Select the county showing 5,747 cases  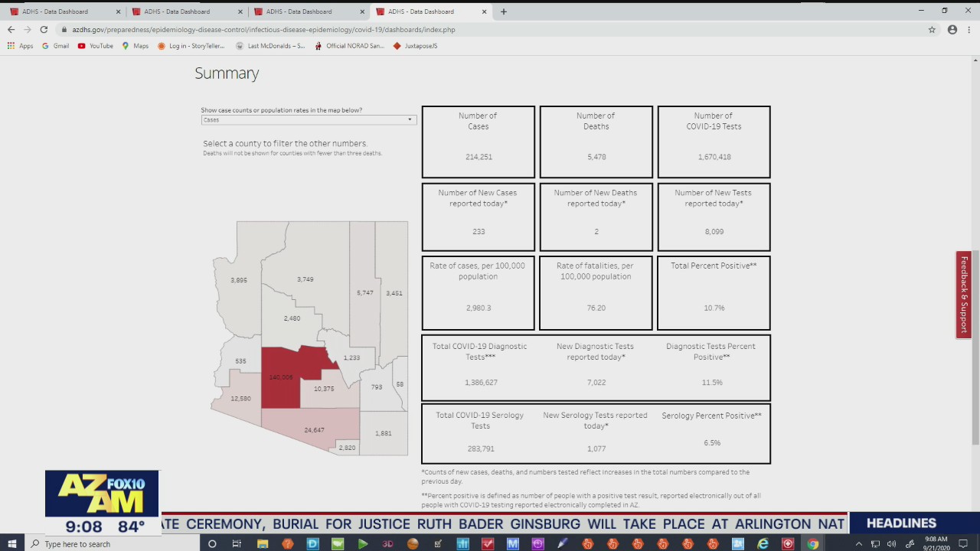(x=365, y=292)
